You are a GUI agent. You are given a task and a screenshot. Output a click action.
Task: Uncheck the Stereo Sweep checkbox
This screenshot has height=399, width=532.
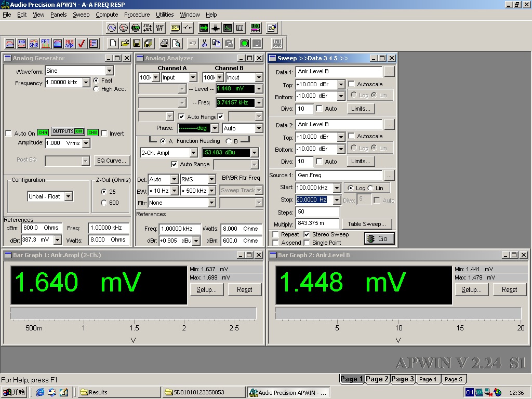(307, 234)
